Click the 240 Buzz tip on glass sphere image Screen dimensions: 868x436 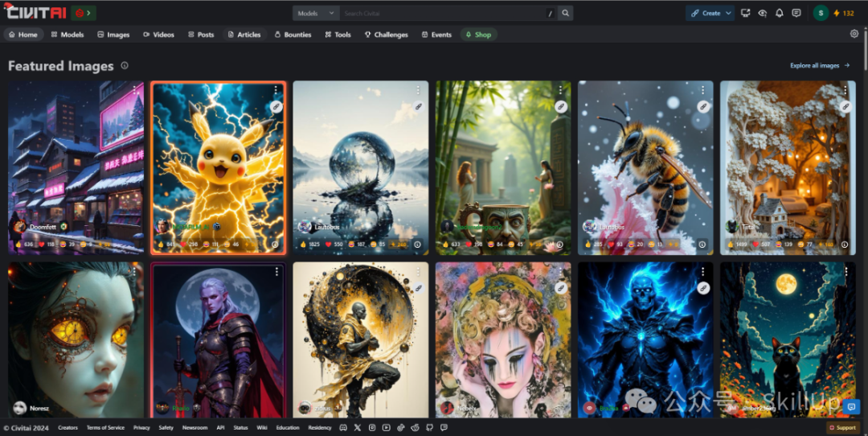[398, 245]
